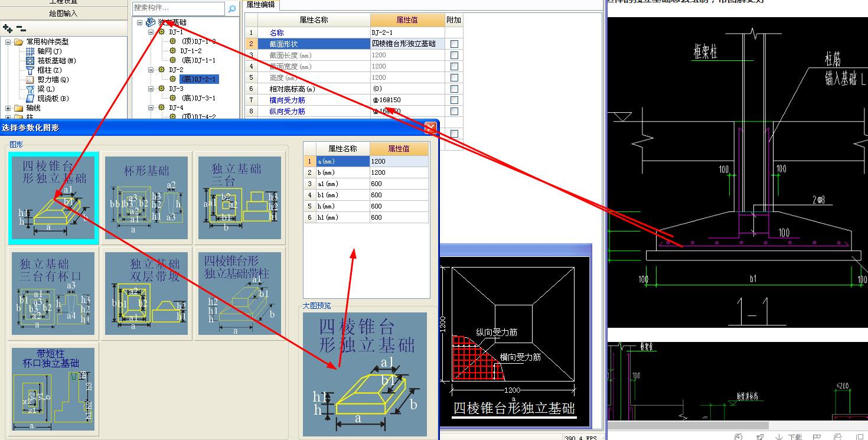Collapse the DJ-4 tree node

coord(151,107)
